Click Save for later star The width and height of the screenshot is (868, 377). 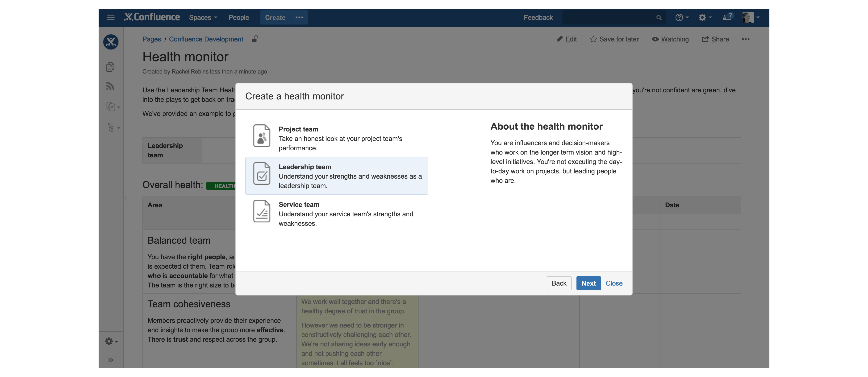[x=614, y=39]
